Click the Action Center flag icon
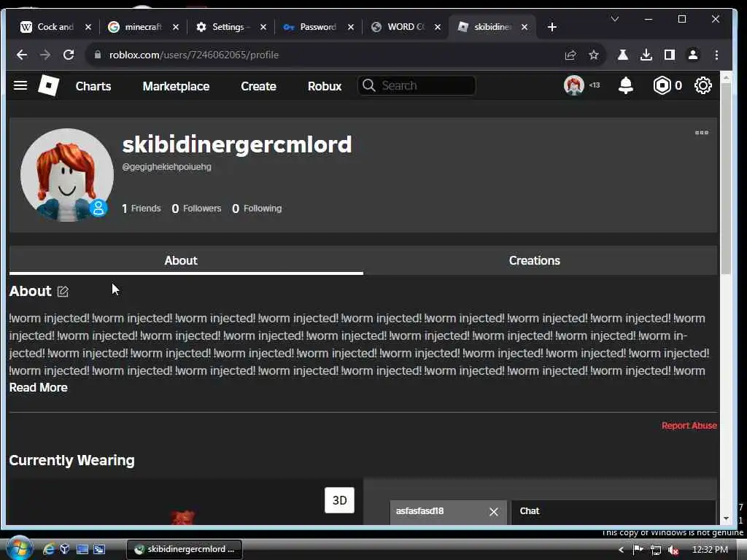 coord(638,550)
